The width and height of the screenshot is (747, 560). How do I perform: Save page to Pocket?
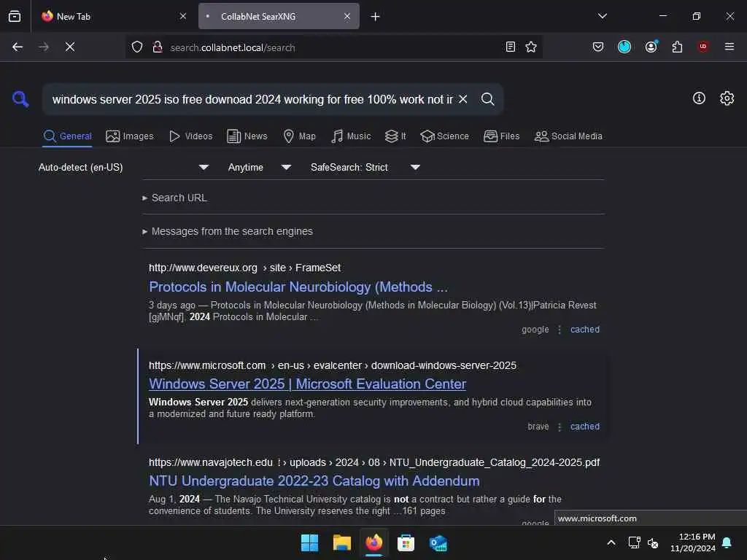(598, 47)
